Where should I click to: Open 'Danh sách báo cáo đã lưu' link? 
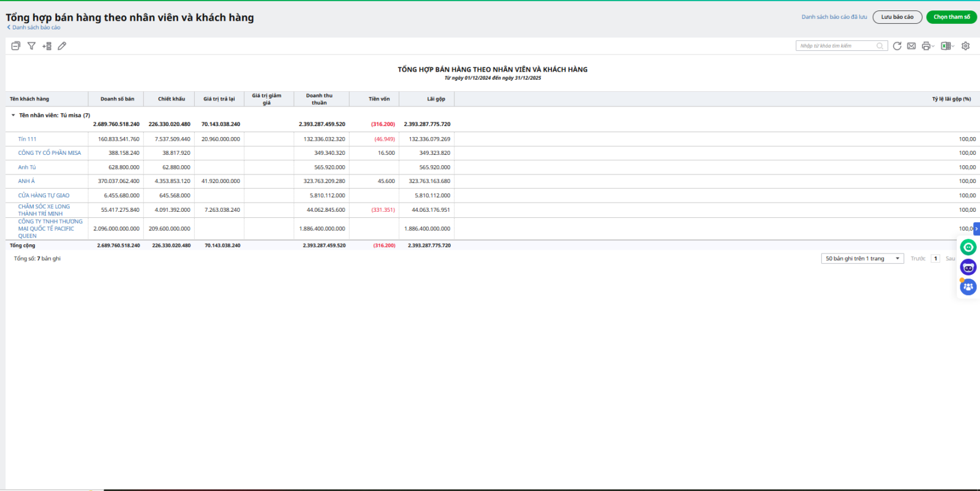834,17
